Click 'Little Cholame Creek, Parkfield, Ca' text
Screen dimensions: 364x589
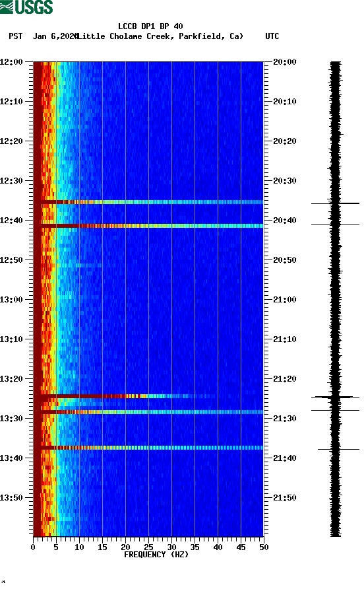[160, 36]
